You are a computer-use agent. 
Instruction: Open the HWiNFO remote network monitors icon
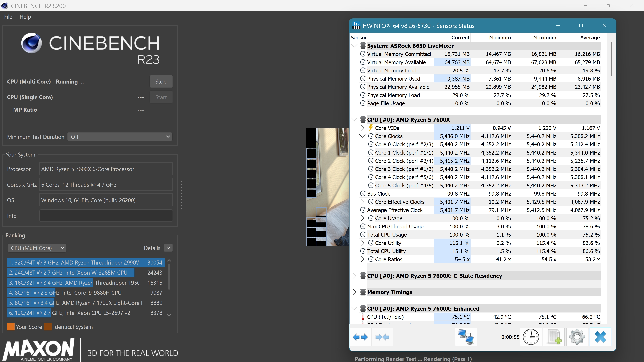click(x=466, y=337)
